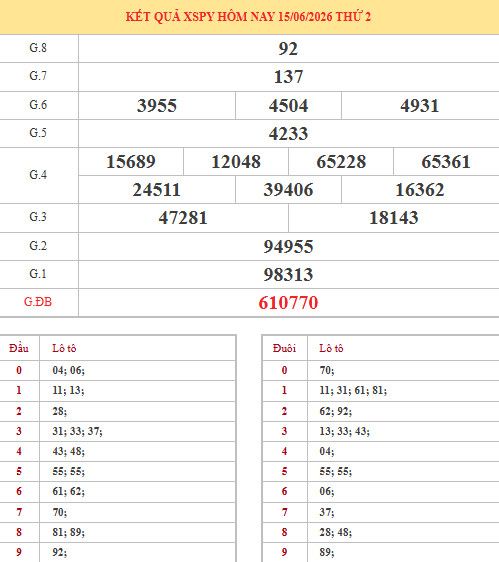Select Đầu 0 values 04; 06;
499x562 pixels.
68,370
